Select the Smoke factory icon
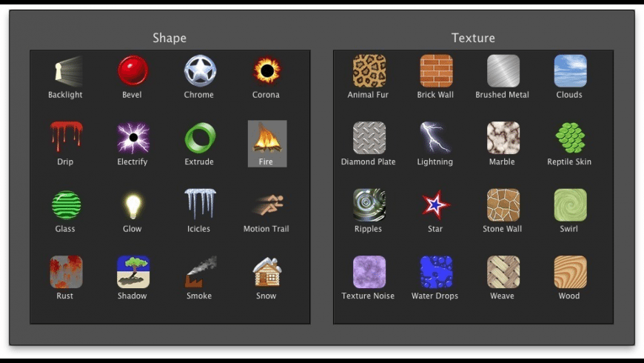This screenshot has height=363, width=644. pyautogui.click(x=200, y=272)
